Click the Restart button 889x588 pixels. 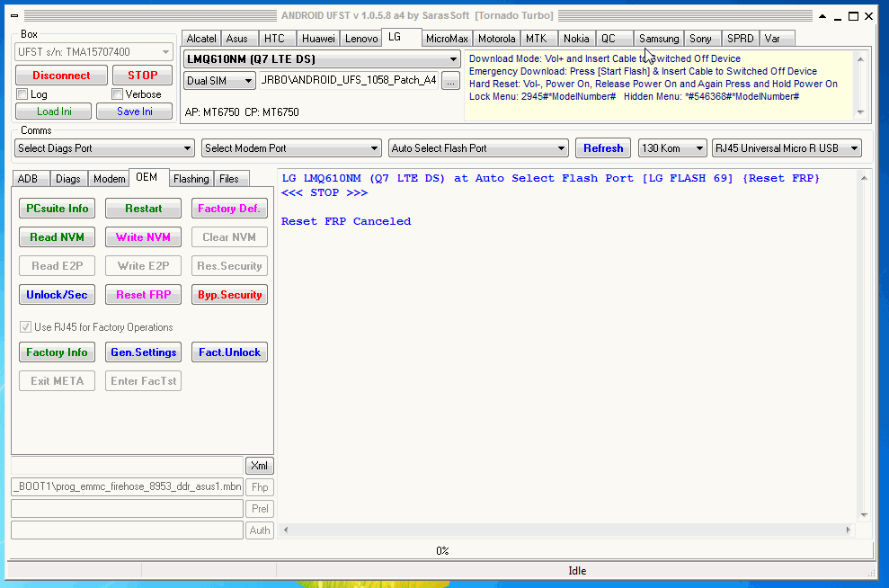[144, 209]
